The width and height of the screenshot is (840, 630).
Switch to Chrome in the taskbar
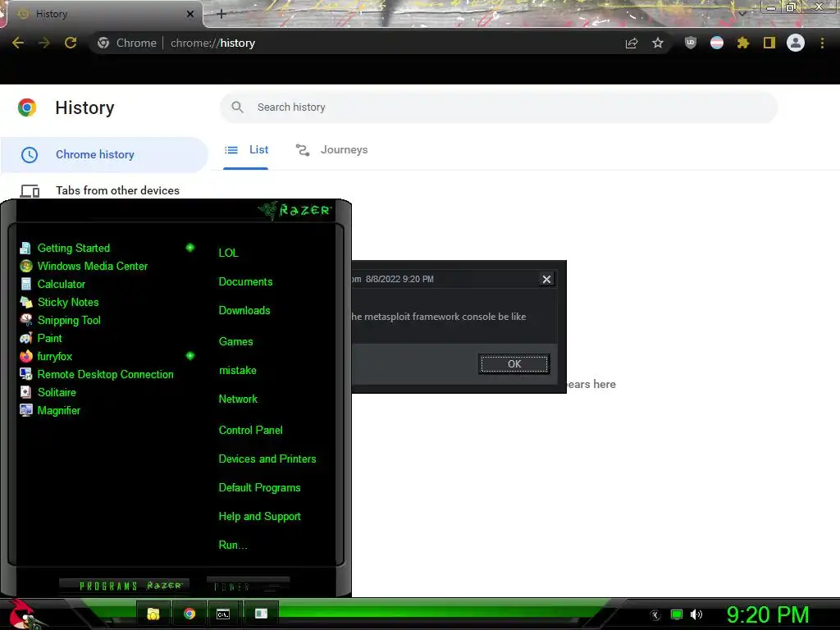(189, 614)
